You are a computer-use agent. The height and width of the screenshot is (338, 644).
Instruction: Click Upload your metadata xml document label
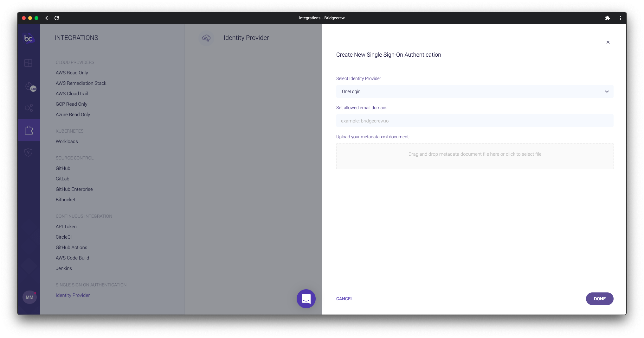coord(373,137)
